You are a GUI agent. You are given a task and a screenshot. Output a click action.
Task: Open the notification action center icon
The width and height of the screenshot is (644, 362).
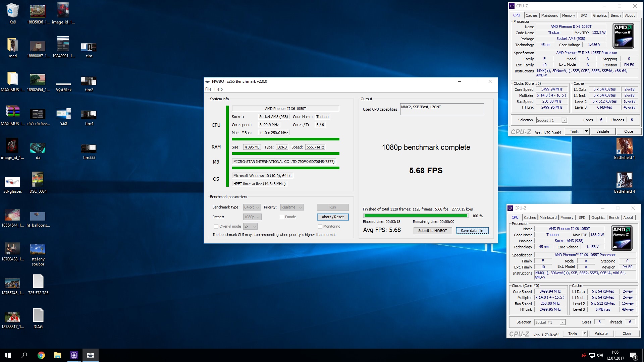(x=633, y=355)
